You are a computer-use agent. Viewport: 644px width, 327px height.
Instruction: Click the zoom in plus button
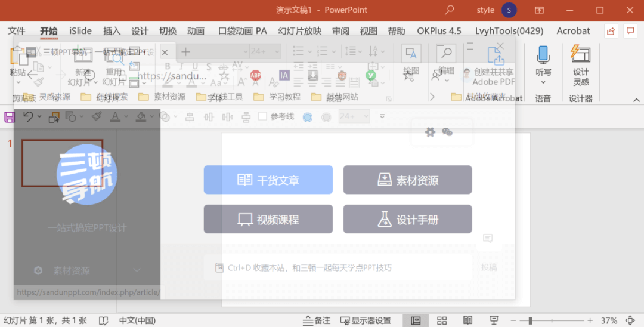(590, 320)
